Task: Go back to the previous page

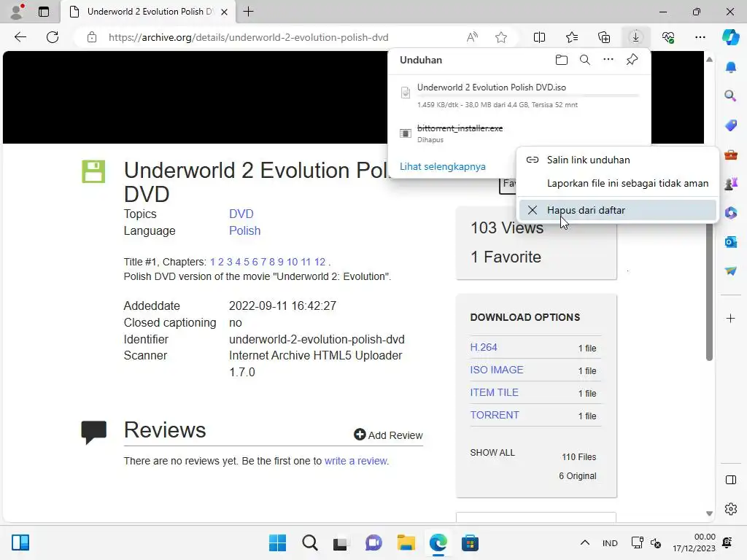Action: click(x=20, y=37)
